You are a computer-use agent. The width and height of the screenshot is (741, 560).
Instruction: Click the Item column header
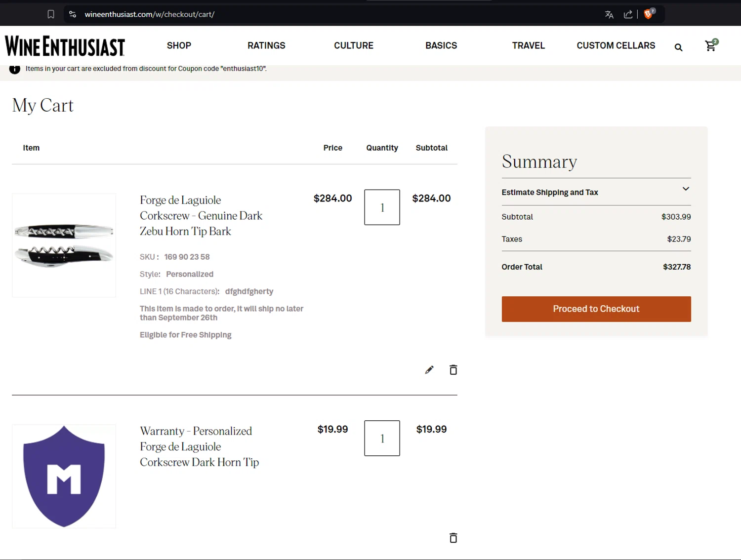31,148
